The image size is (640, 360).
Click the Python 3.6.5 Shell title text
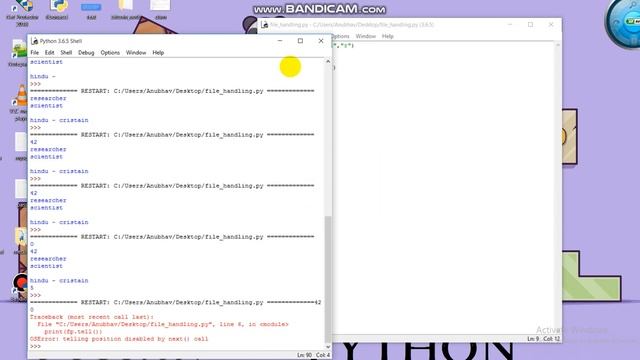click(x=61, y=41)
